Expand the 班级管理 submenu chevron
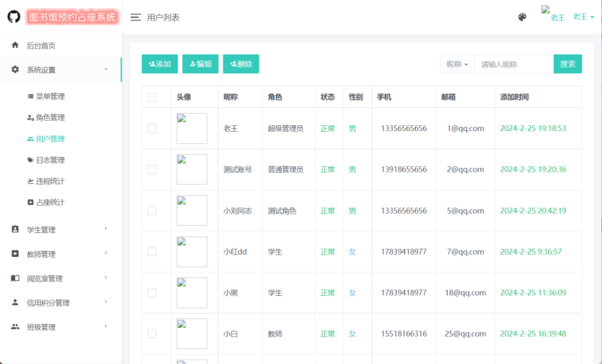Viewport: 602px width, 364px height. point(106,326)
